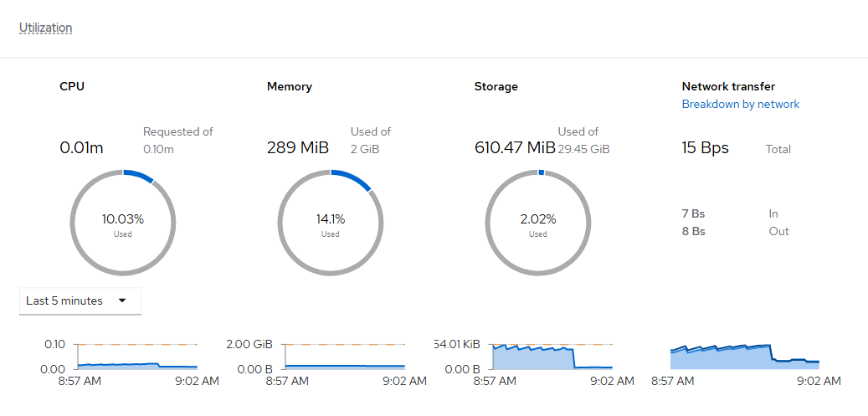The width and height of the screenshot is (868, 416).
Task: Click the Memory sparkline chart
Action: (x=345, y=357)
